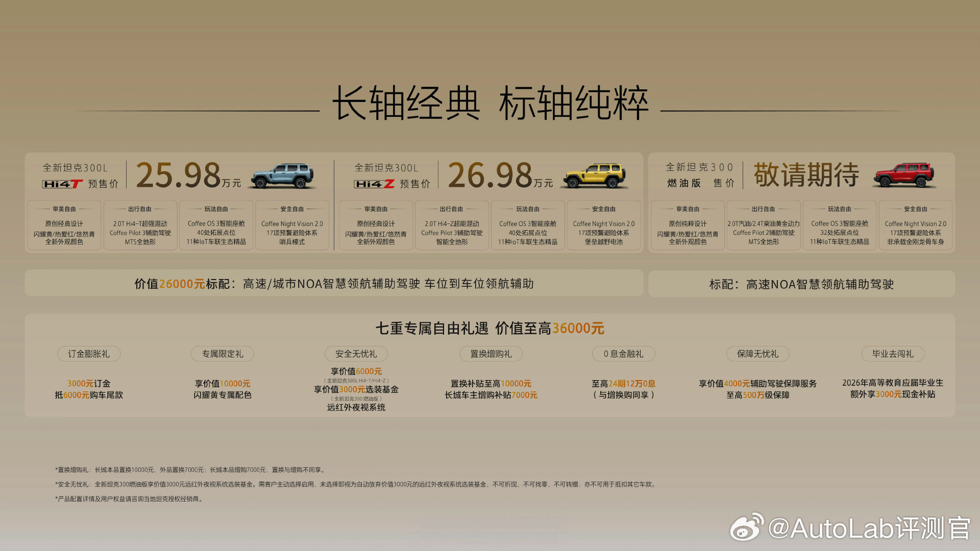Screen dimensions: 980x551
Task: Click the 享价值3000元选装基金 text
Action: click(356, 389)
